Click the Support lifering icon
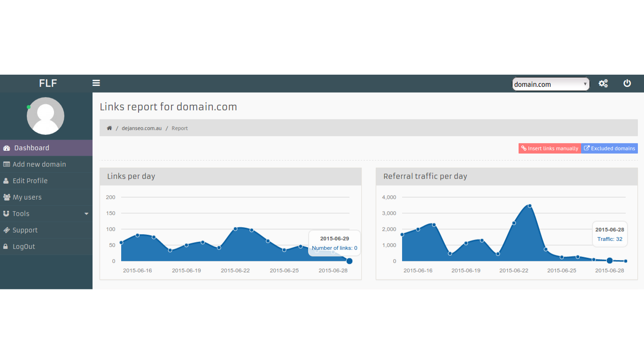Screen dimensions: 644x364 coord(6,230)
